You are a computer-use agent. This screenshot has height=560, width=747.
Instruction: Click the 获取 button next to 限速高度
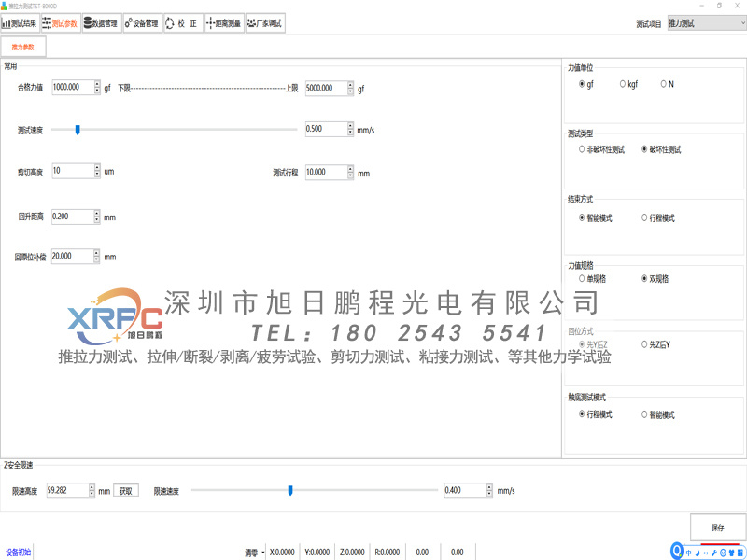[x=126, y=491]
